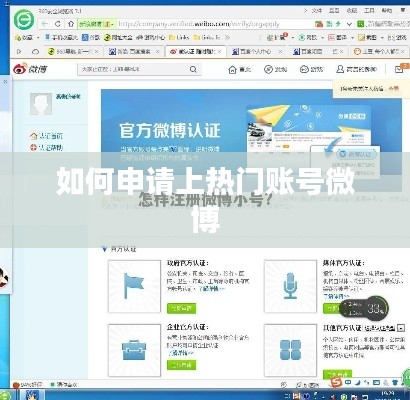Click the 33% speed-up floating widget
Image resolution: width=410 pixels, height=400 pixels.
pos(364,308)
